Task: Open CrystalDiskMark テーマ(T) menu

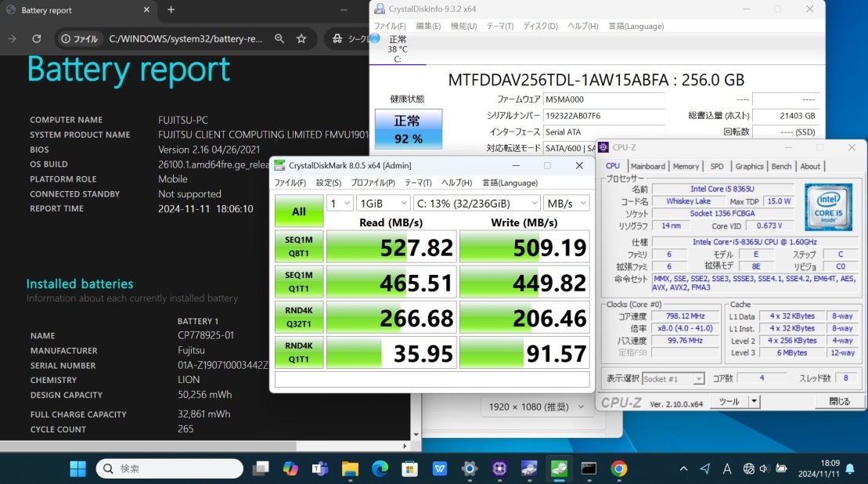Action: click(x=418, y=182)
